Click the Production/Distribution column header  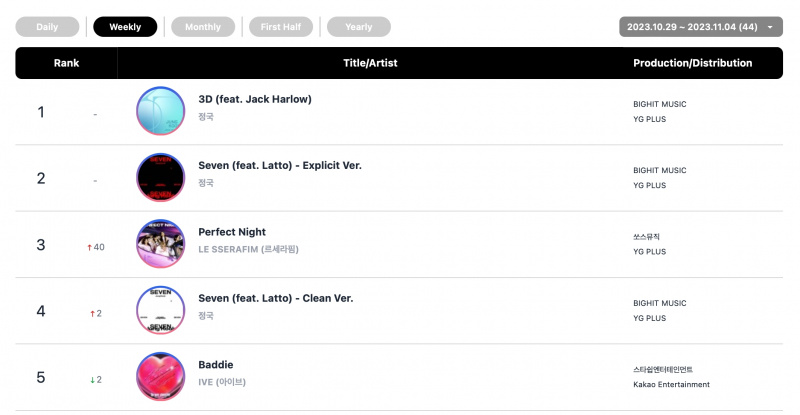coord(692,63)
